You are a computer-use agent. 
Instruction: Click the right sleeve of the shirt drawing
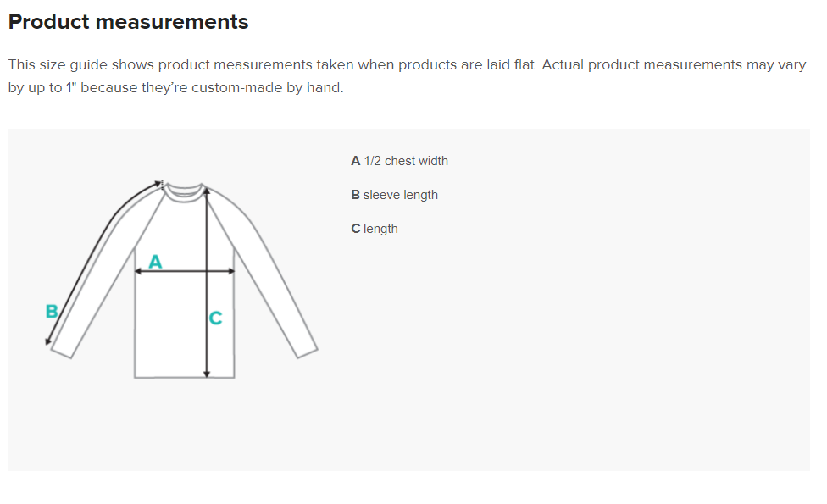click(x=271, y=271)
